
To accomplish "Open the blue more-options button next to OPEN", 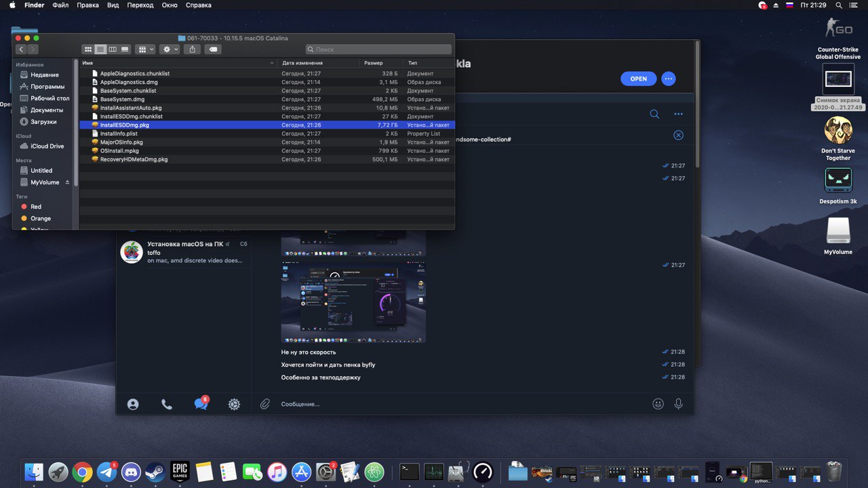I will click(669, 79).
